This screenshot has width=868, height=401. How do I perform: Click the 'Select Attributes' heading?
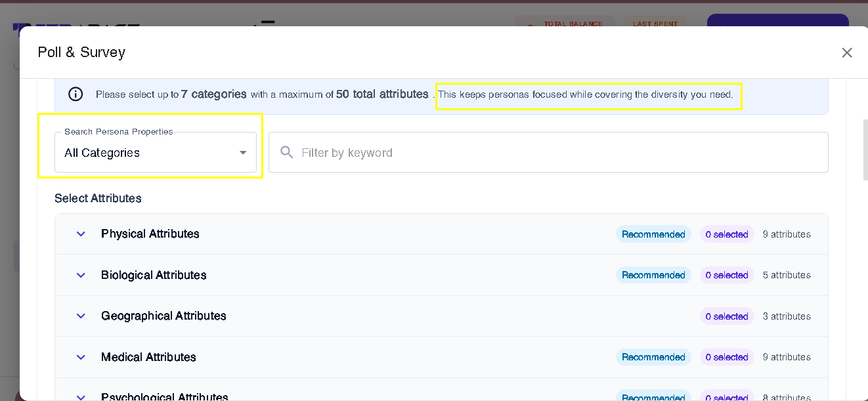98,198
